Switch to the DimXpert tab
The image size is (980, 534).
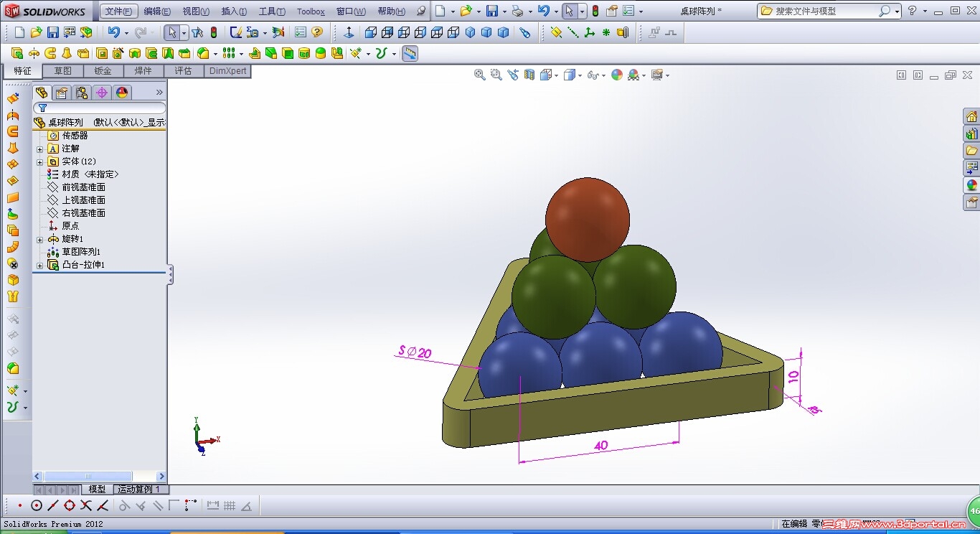(x=227, y=71)
